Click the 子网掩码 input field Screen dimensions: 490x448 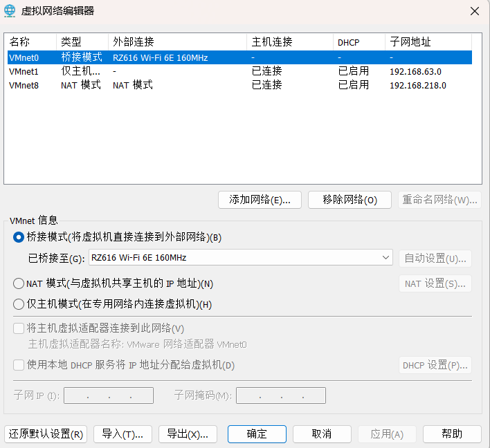pos(281,395)
